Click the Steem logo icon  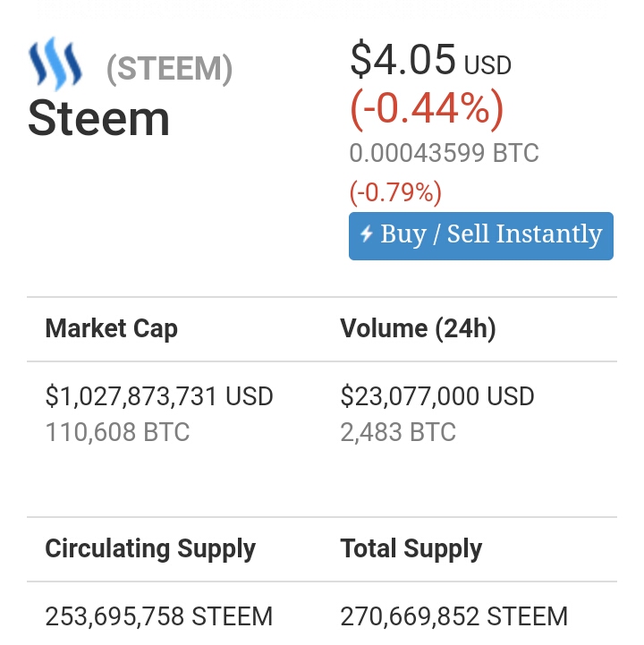[55, 66]
